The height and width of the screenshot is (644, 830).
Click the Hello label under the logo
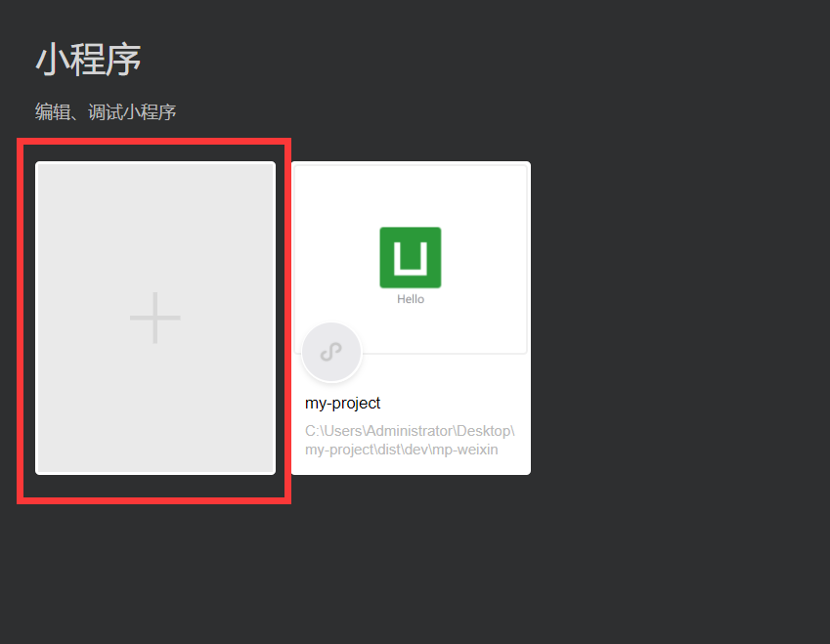pos(411,299)
